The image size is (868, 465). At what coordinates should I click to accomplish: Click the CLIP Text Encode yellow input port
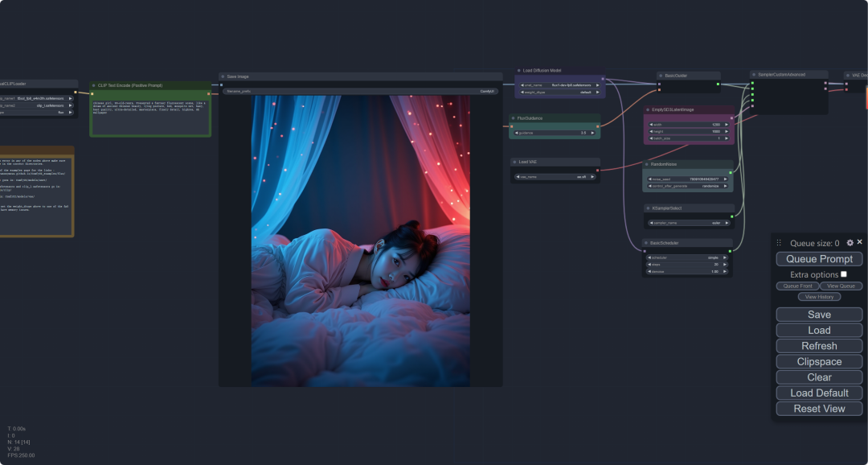click(x=92, y=93)
